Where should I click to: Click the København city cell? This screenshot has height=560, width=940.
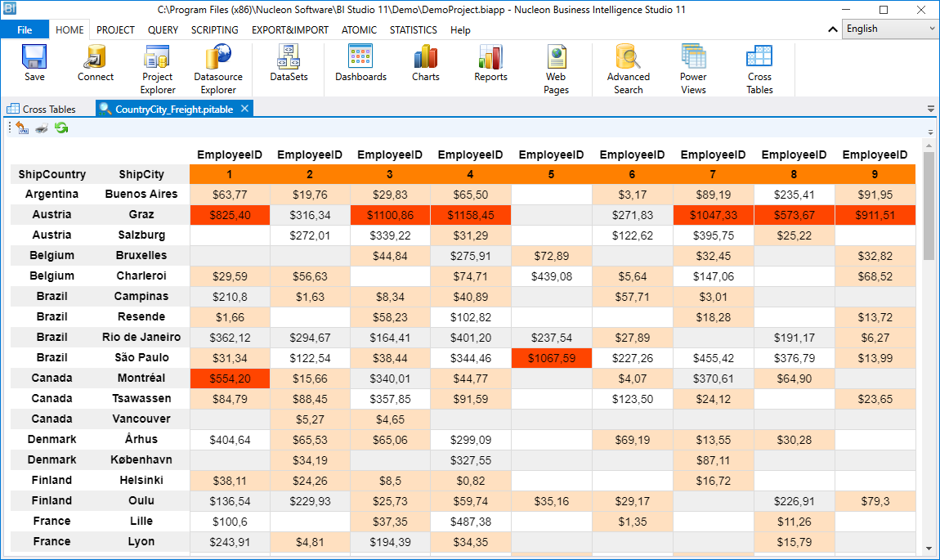141,460
